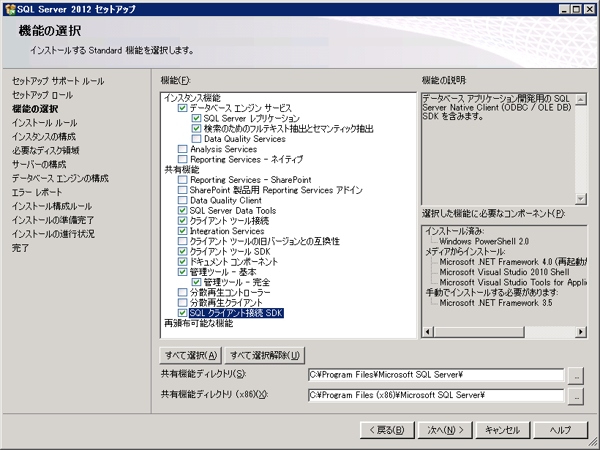Select セットアップ サポート ルール step
Screen dimensions: 600x450
point(58,81)
